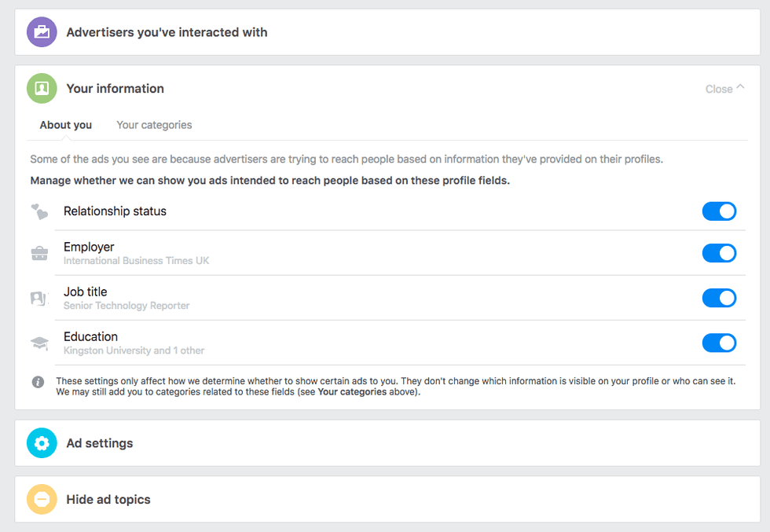Expand Advertisers you've interacted with section
The image size is (770, 532).
tap(167, 32)
